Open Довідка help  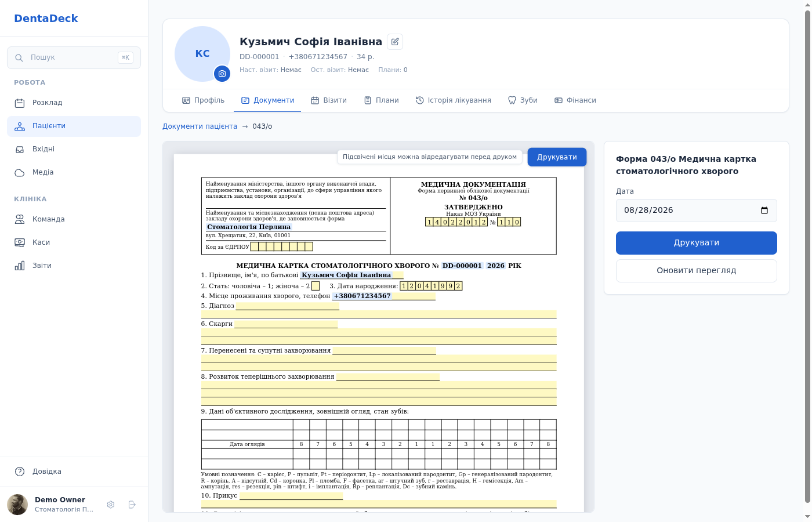coord(74,472)
